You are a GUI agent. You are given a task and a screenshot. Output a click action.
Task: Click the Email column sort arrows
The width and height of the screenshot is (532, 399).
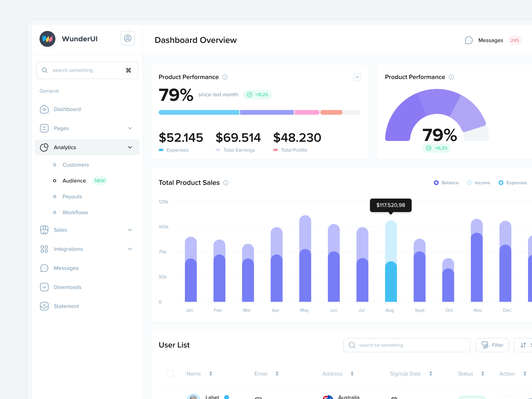(x=277, y=373)
